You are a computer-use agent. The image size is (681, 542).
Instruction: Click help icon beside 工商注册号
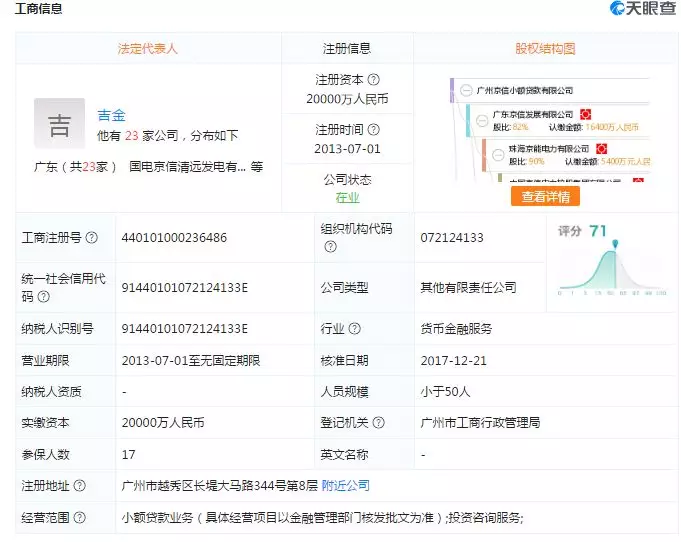(92, 238)
